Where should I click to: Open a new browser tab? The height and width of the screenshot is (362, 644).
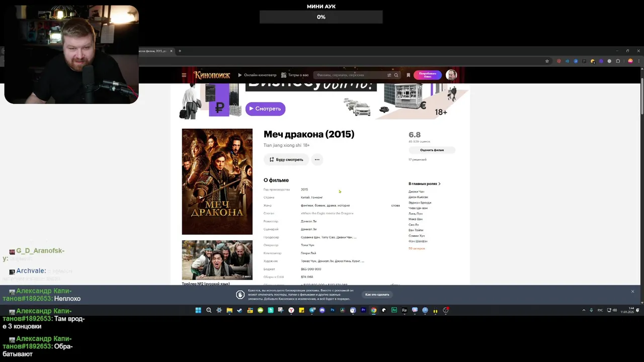(180, 51)
